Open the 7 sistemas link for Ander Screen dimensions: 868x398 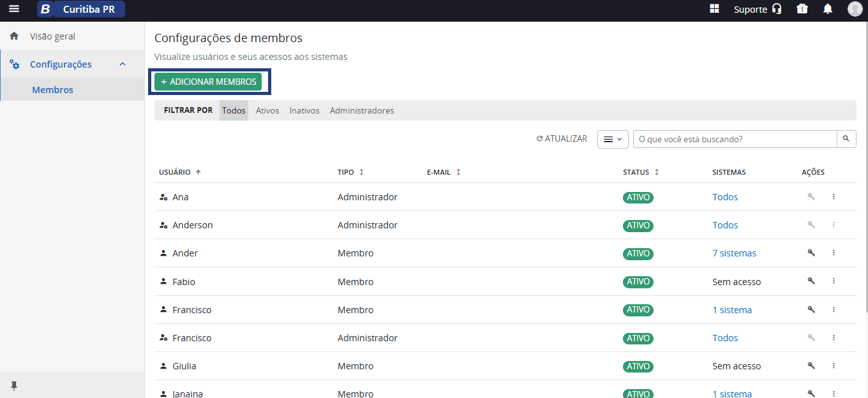coord(734,253)
